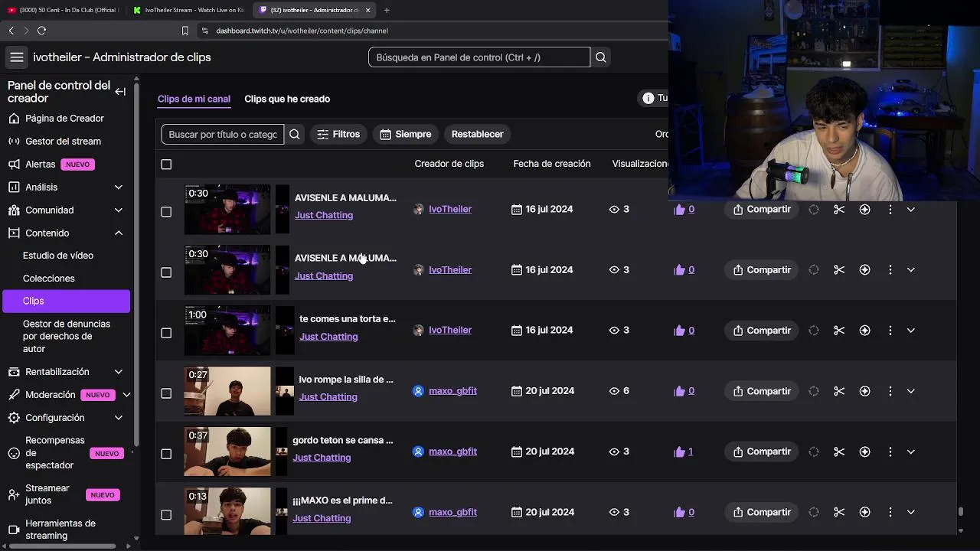
Task: Click the info icon near top right
Action: coord(648,98)
